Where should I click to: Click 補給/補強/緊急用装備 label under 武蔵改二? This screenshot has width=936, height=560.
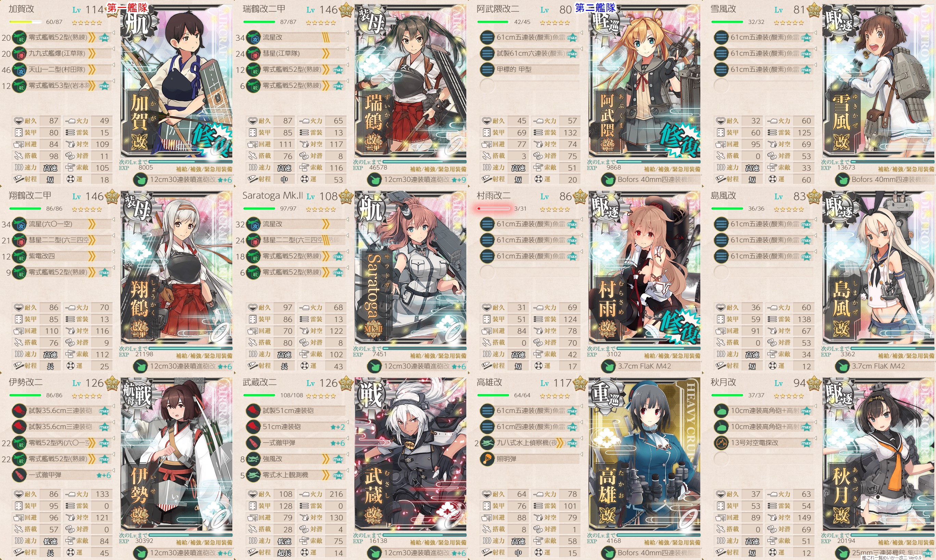tap(438, 543)
